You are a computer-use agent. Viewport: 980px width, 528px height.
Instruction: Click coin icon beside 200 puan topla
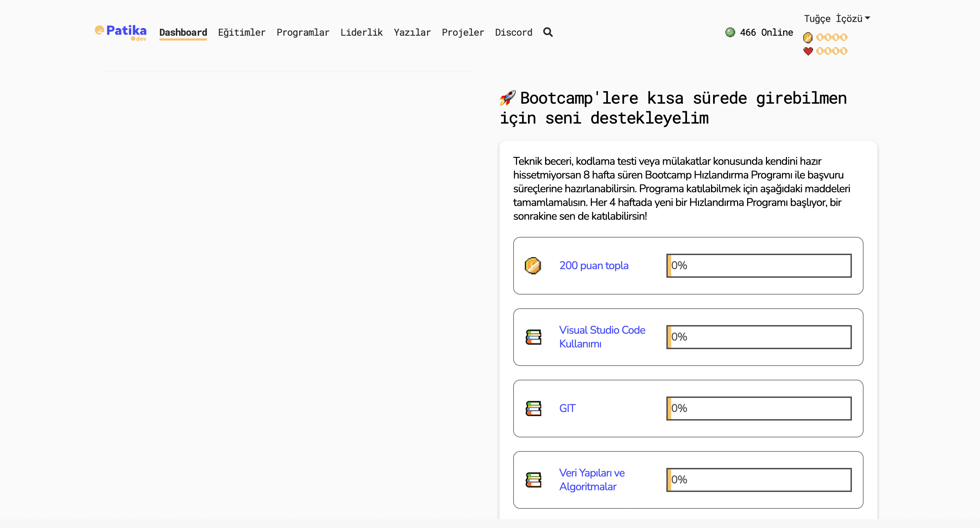[x=533, y=265]
